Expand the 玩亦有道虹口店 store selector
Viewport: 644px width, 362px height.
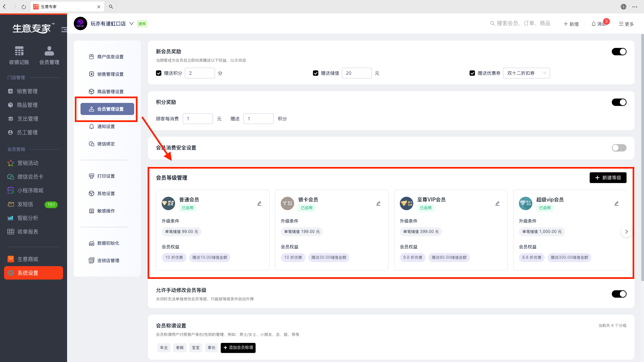coord(131,23)
